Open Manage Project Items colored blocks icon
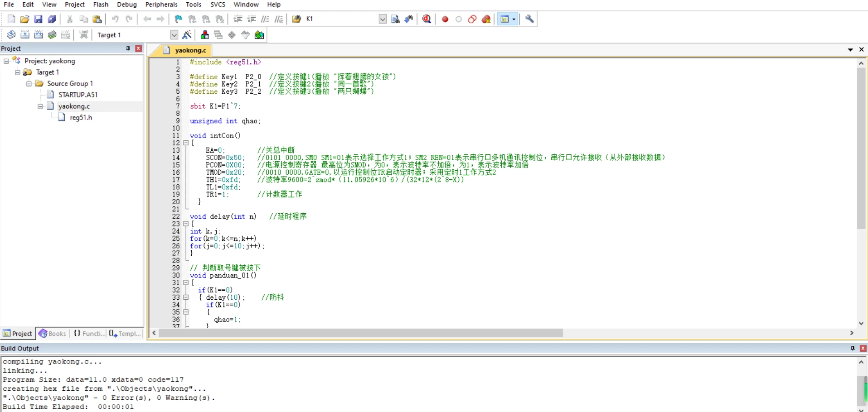This screenshot has height=412, width=868. (x=205, y=35)
